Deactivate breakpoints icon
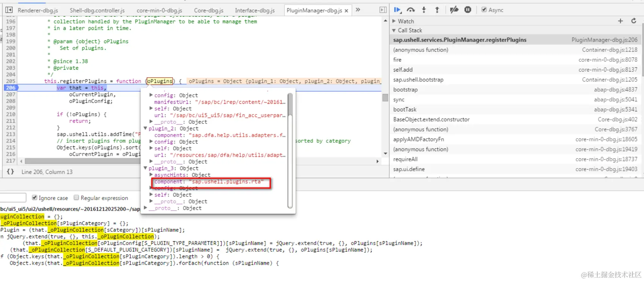 click(454, 10)
